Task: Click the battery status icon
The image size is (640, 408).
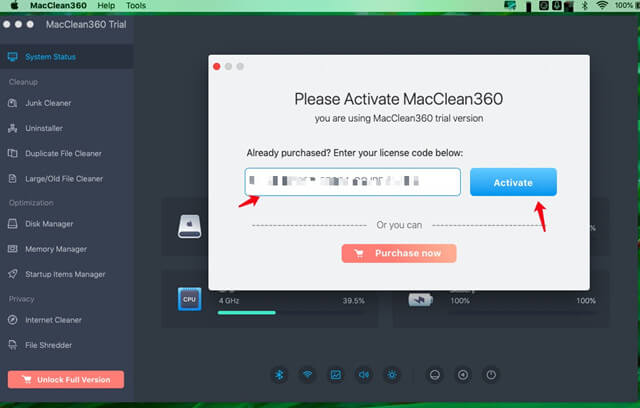Action: tap(420, 300)
